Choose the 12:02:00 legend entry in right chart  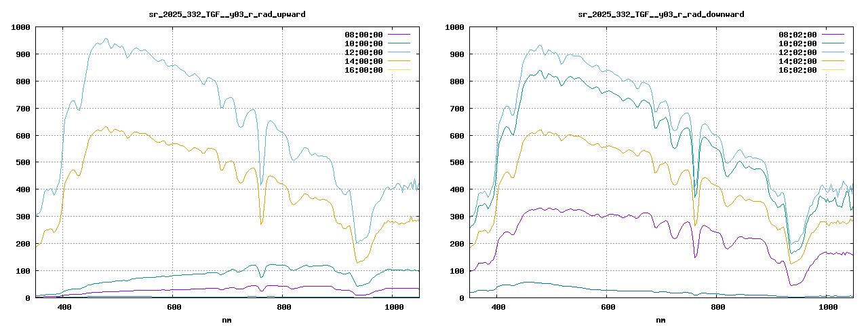point(797,52)
